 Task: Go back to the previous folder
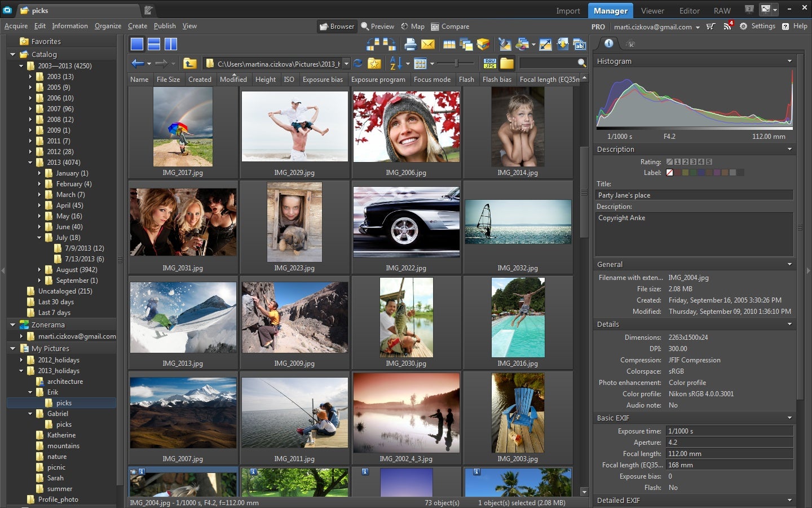(137, 63)
